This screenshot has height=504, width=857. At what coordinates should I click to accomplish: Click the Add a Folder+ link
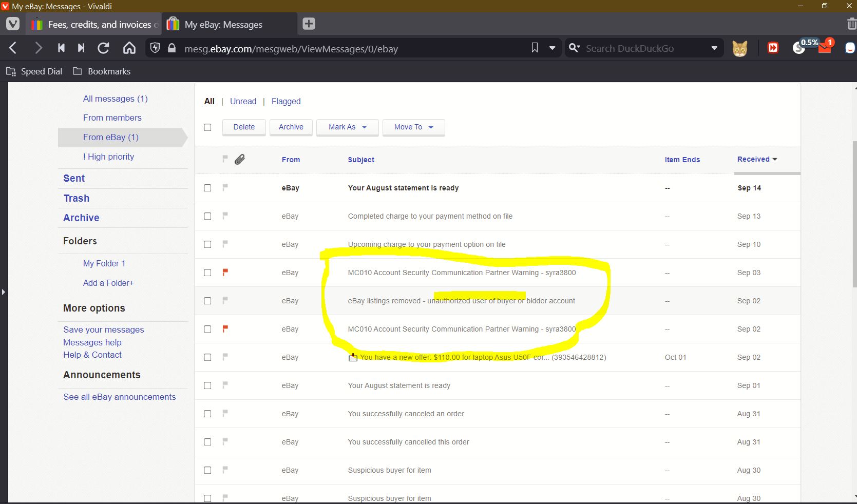pyautogui.click(x=108, y=283)
